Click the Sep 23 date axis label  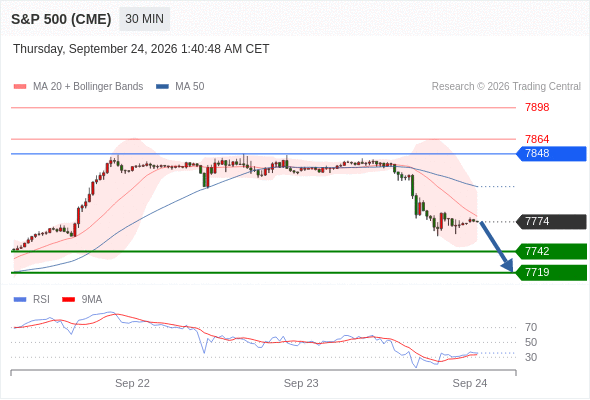pyautogui.click(x=301, y=383)
